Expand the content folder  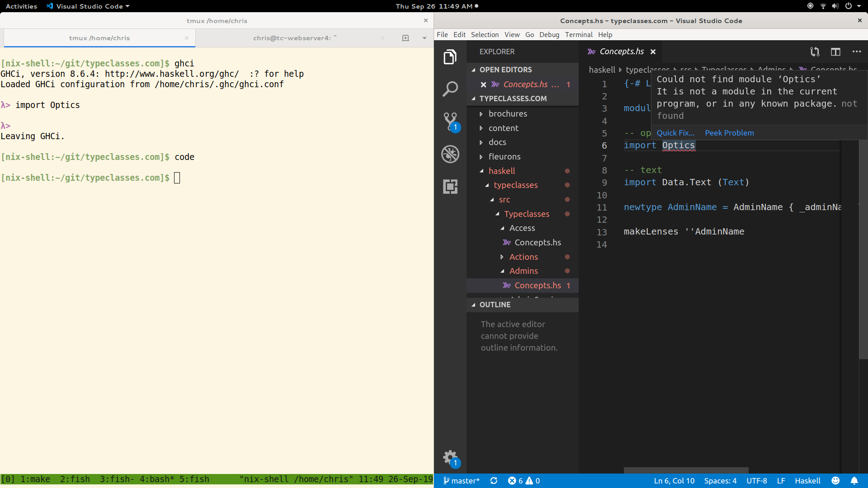523,128
